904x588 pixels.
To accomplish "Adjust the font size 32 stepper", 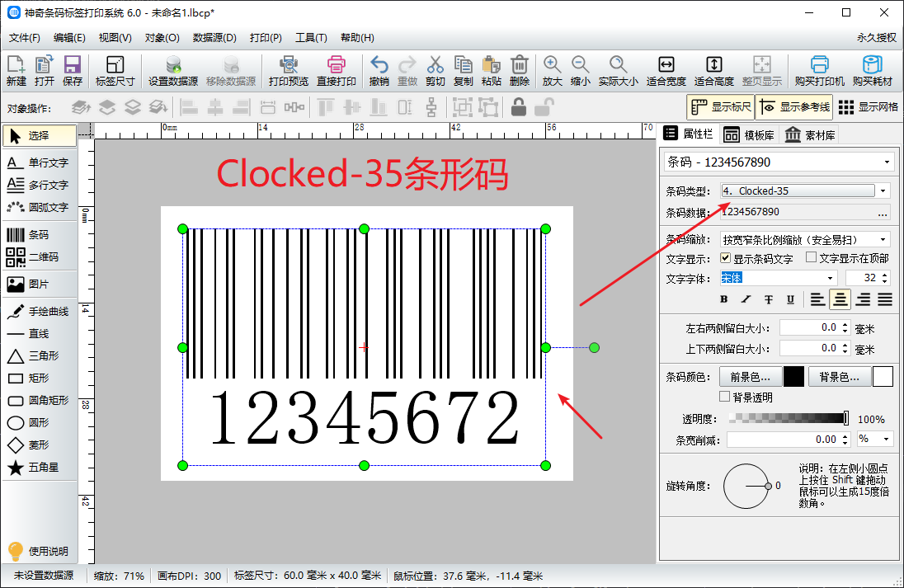I will (884, 278).
